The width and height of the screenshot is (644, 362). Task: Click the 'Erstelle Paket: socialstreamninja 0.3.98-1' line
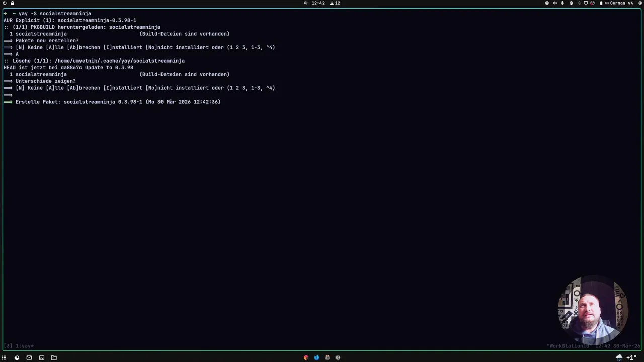point(118,102)
